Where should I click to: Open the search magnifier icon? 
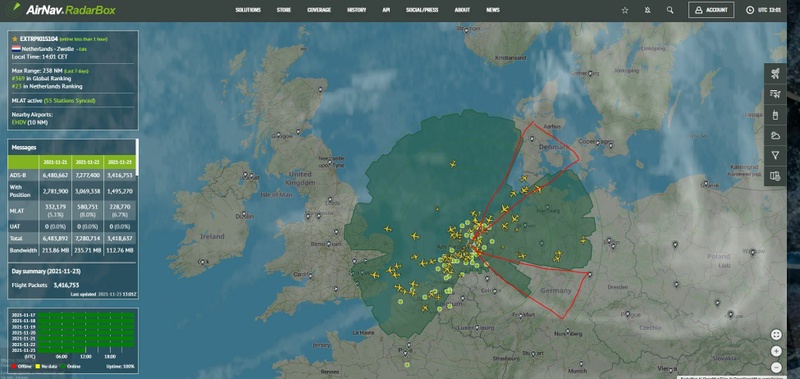coord(670,10)
